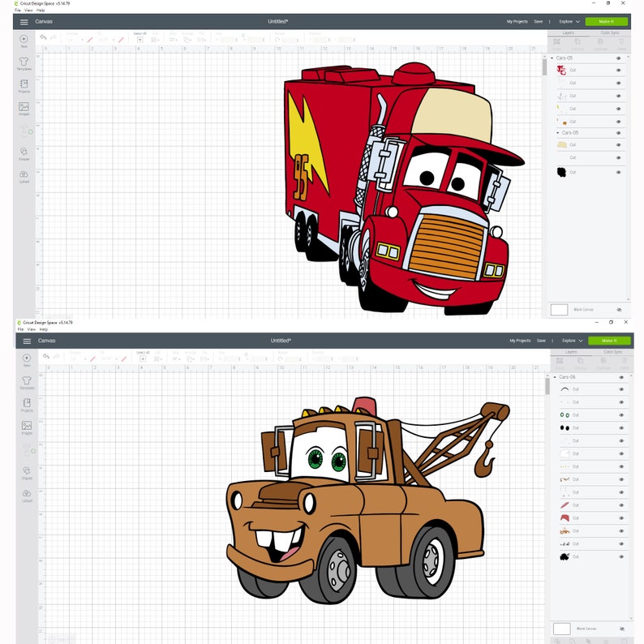Open Projects in the top window sidebar
The width and height of the screenshot is (644, 644).
[x=24, y=86]
